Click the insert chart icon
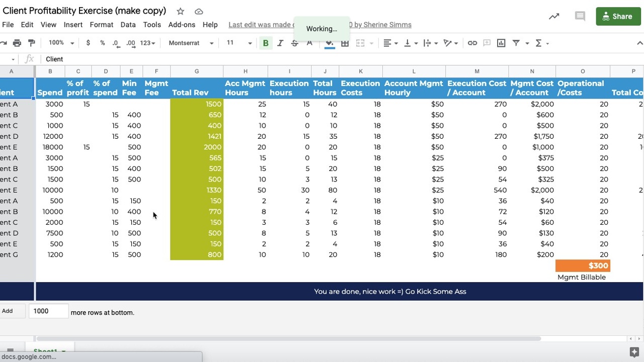 pyautogui.click(x=501, y=43)
